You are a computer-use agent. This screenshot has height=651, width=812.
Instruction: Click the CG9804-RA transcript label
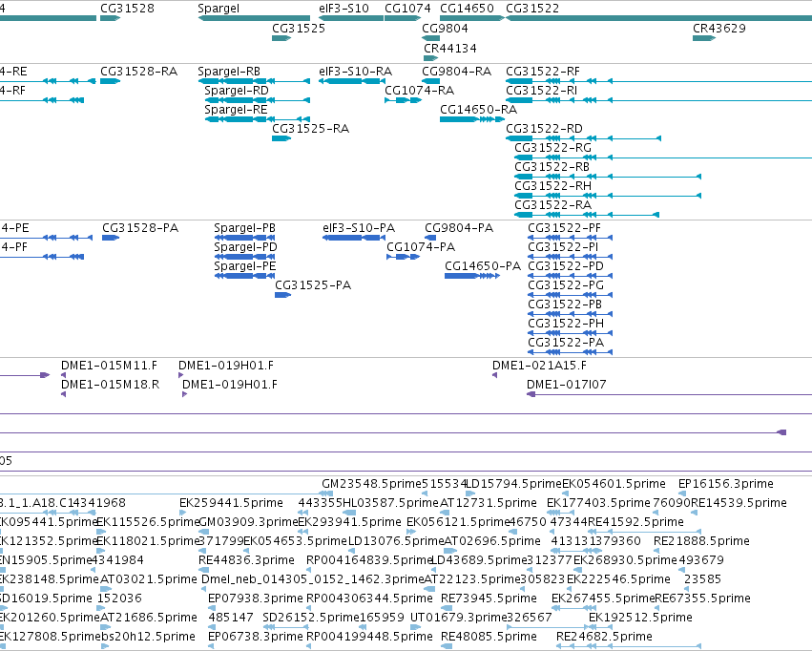coord(457,72)
